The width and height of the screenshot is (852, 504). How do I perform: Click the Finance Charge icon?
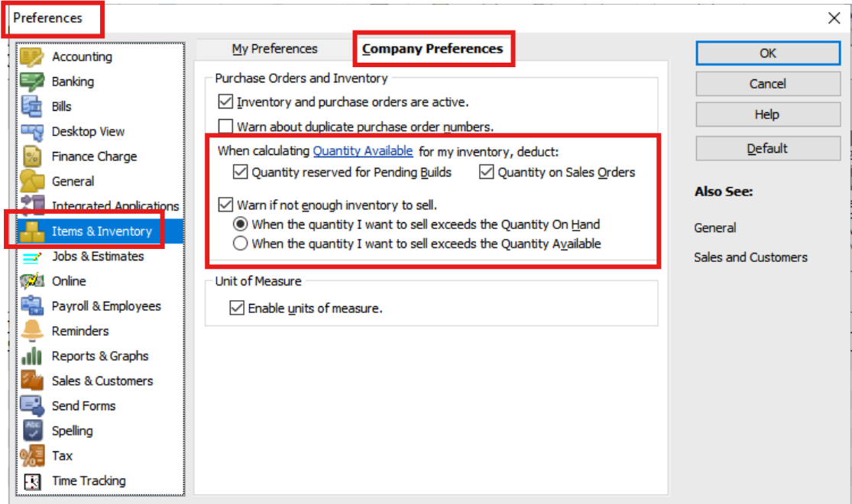coord(32,157)
